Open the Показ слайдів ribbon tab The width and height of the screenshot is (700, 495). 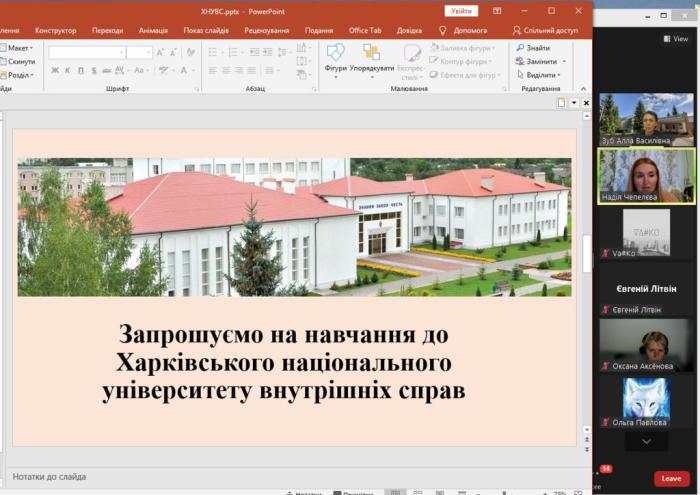(206, 30)
